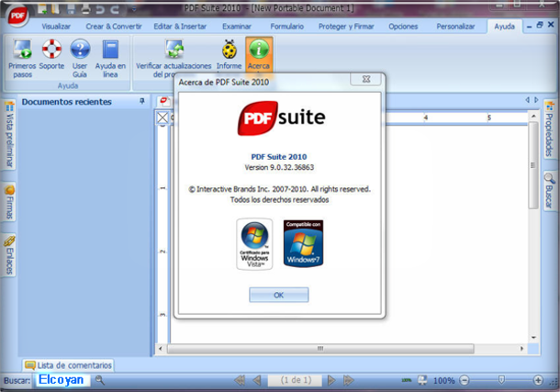Screen dimensions: 560x392
Task: Click horizontal scrollbar right arrow
Action: tap(521, 349)
